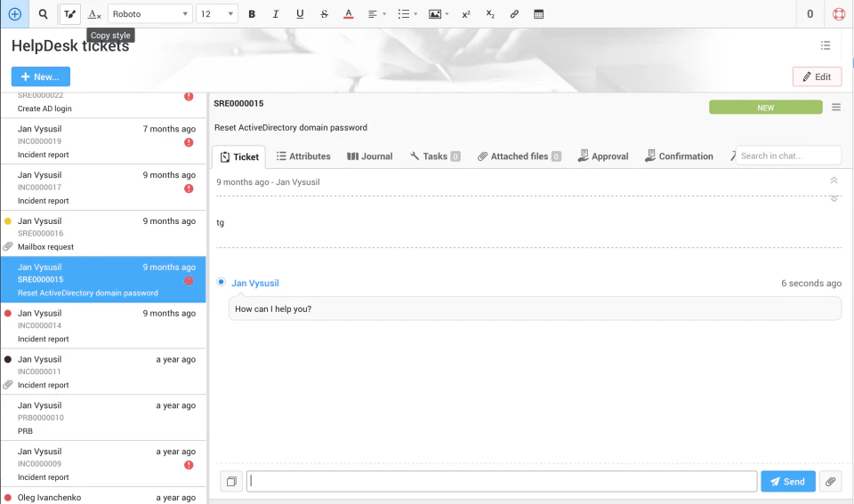Click the copy icon left of message box

231,482
